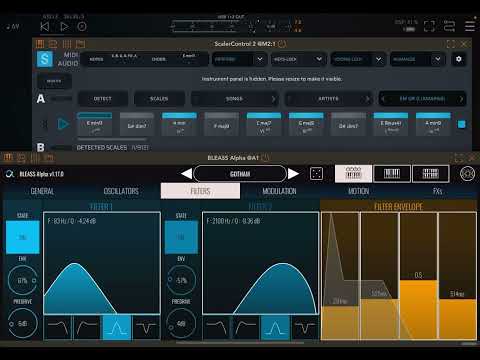Click the Scaler chord play icon
The image size is (480, 360).
[x=63, y=124]
